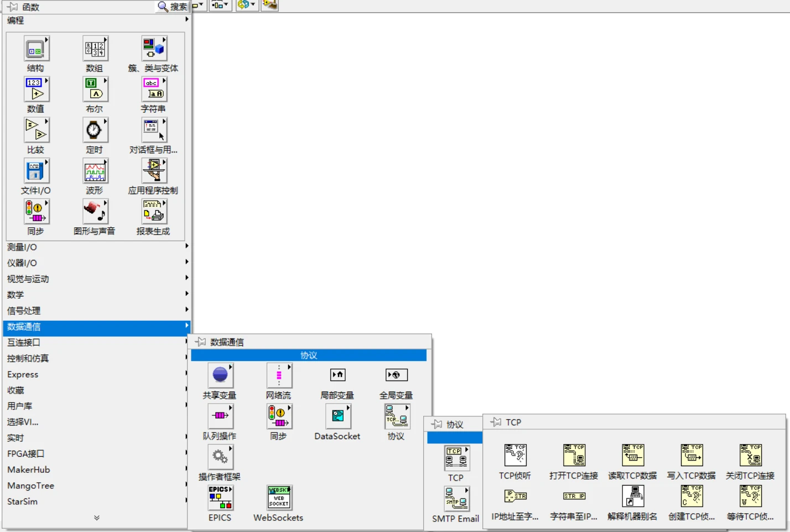Select the highlighted 数据通信 category
790x532 pixels.
point(96,327)
